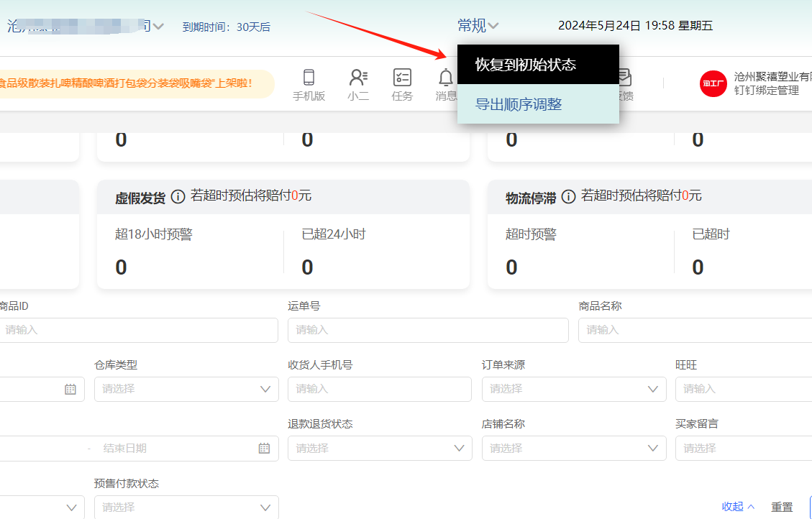The width and height of the screenshot is (812, 519).
Task: Open the 店铺名称 select dropdown
Action: [574, 448]
